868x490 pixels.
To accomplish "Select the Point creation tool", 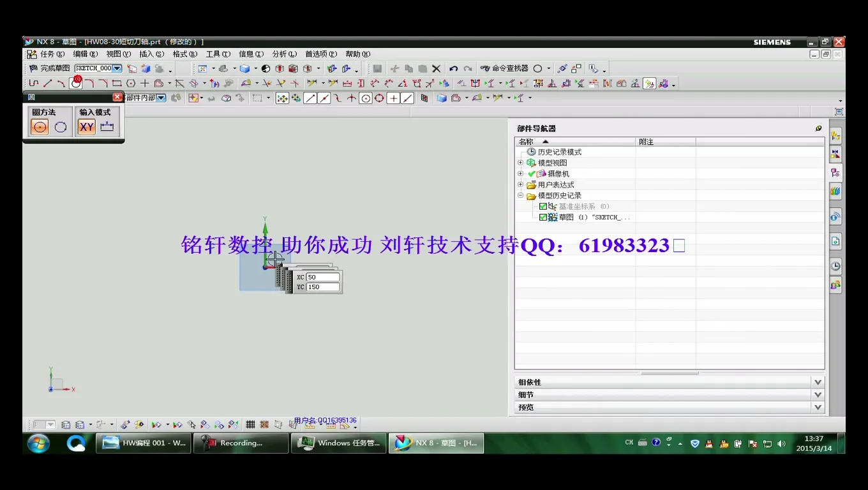I will [145, 83].
